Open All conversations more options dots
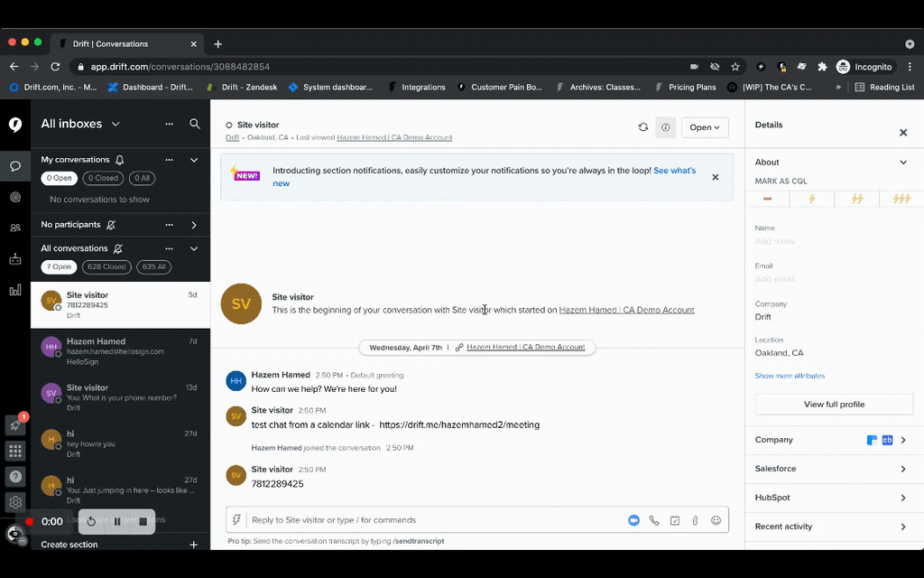The width and height of the screenshot is (924, 578). (169, 248)
